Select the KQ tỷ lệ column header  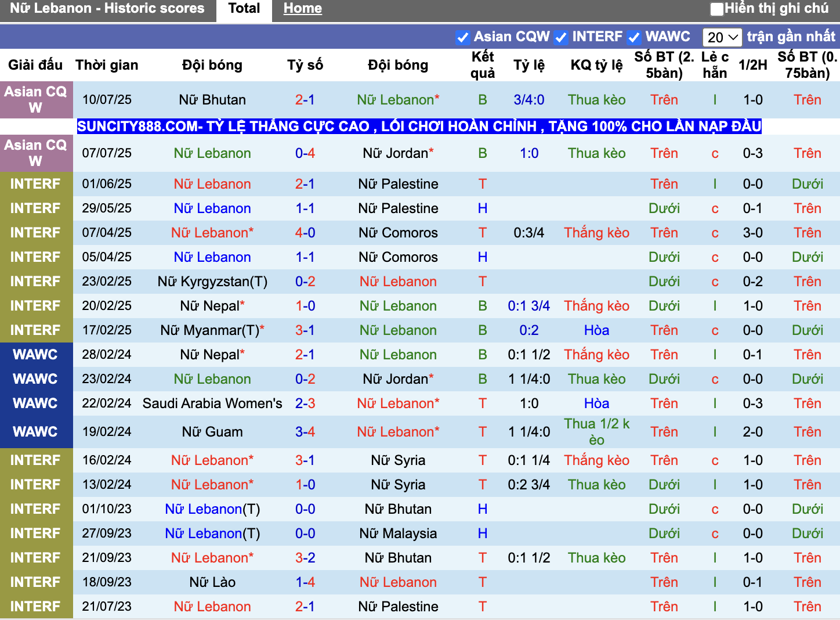596,65
